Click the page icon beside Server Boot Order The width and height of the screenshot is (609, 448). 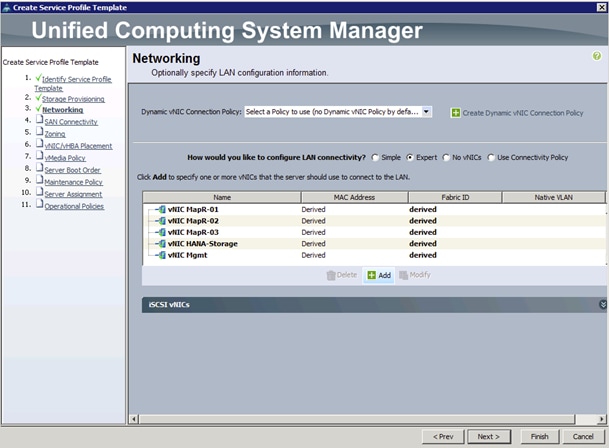(39, 167)
